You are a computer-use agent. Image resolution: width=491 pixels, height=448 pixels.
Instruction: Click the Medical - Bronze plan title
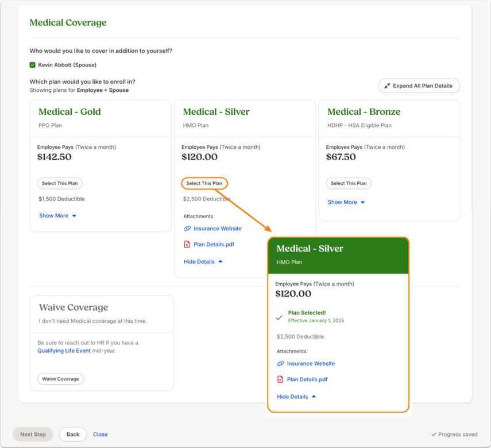pos(364,112)
